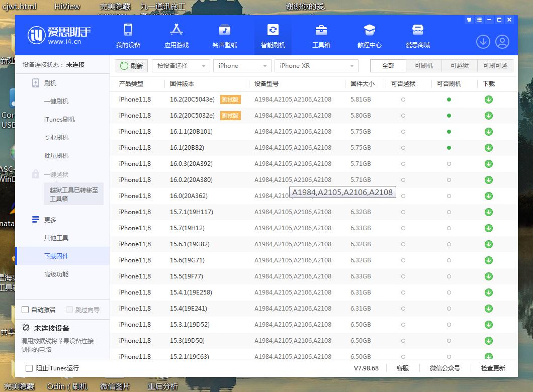Open the 应用游戏 (Apps & Games) section
533x392 pixels.
[176, 35]
